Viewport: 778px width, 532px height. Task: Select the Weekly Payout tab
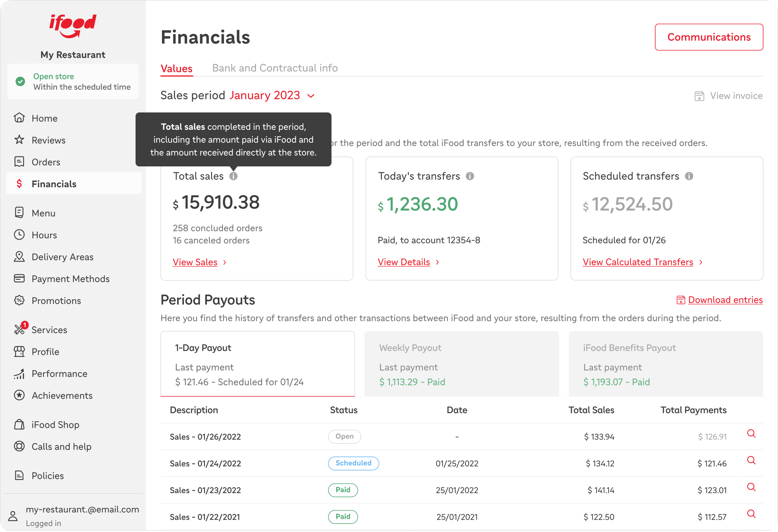coord(461,364)
